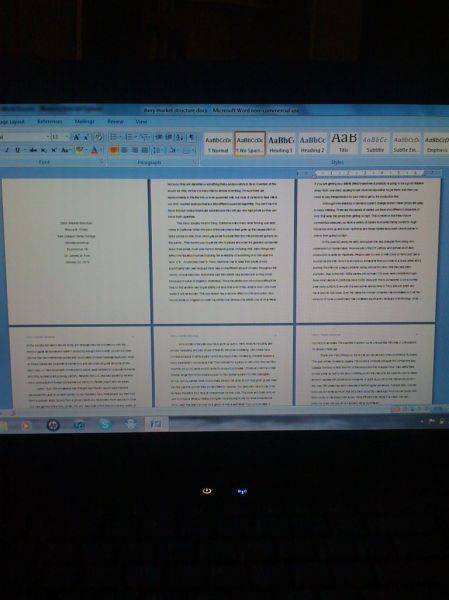Toggle superscript formatting

pos(54,150)
